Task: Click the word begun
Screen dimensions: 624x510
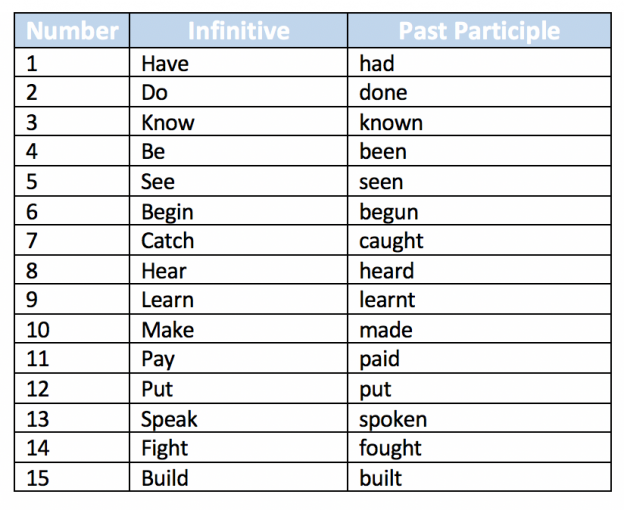Action: click(389, 212)
